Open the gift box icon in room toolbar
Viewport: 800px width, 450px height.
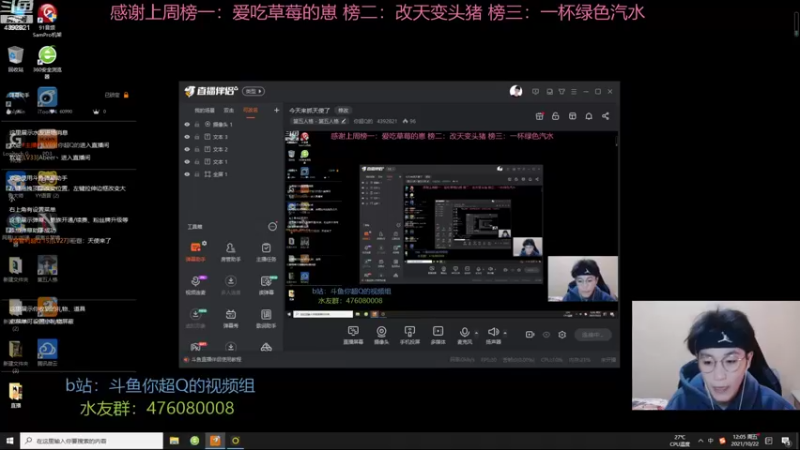[x=539, y=116]
